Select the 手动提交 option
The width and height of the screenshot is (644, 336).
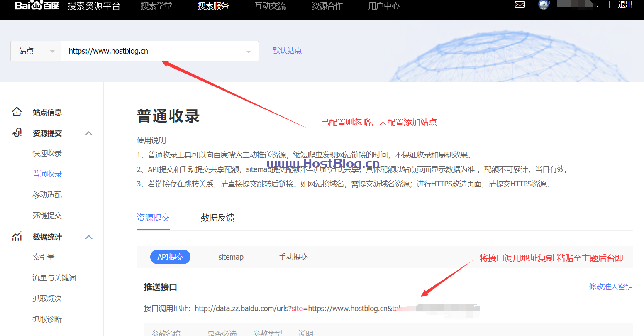click(293, 257)
